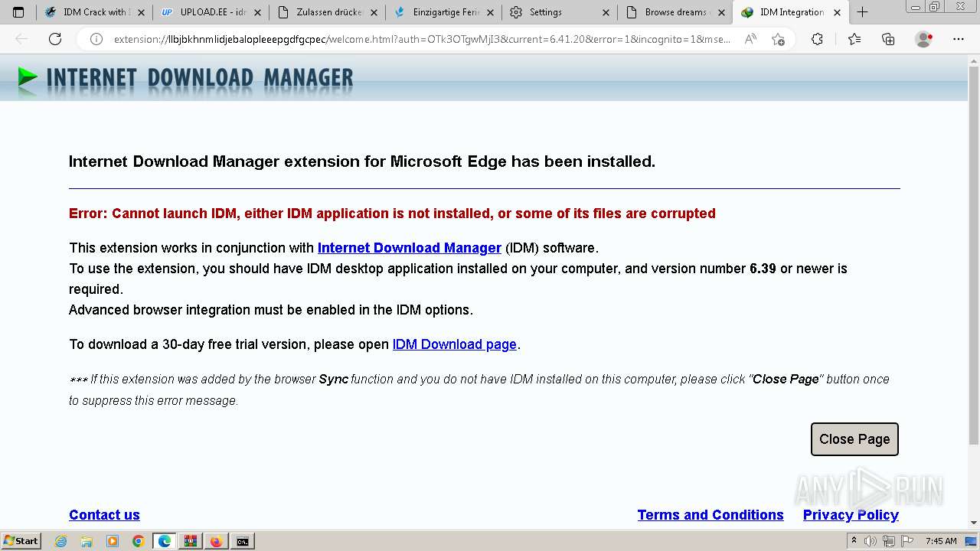
Task: Switch to the Zulassen drücken tab
Action: pyautogui.click(x=327, y=12)
